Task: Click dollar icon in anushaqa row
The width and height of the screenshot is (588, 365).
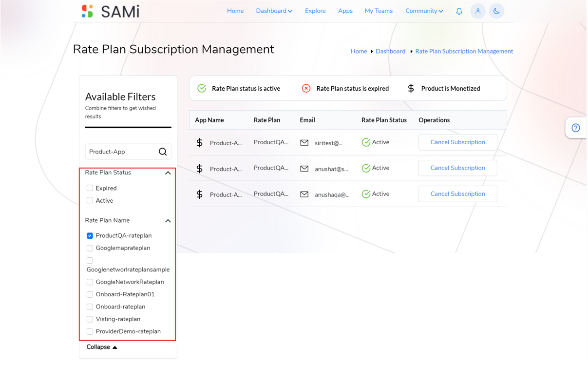Action: (x=199, y=194)
